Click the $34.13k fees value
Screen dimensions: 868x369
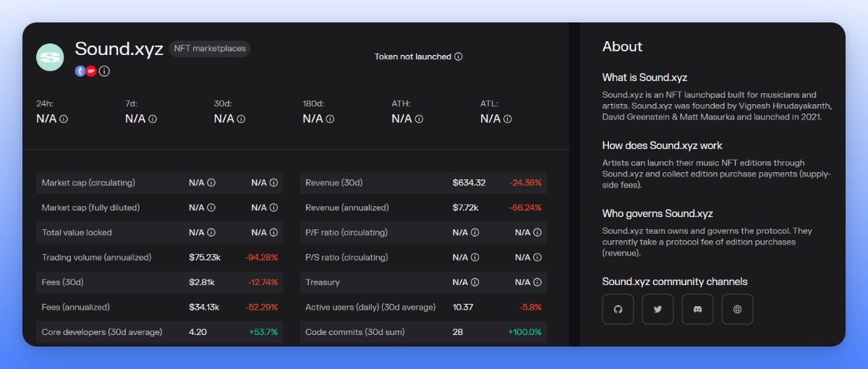click(203, 307)
